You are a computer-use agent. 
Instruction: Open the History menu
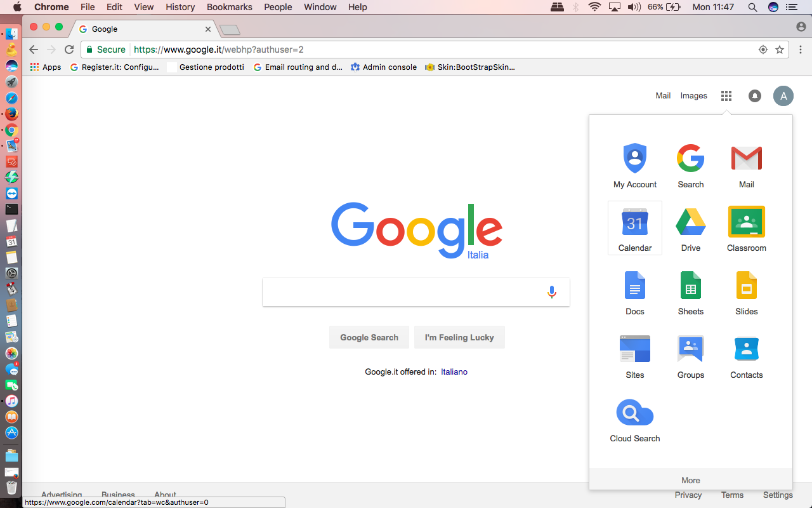pos(180,7)
